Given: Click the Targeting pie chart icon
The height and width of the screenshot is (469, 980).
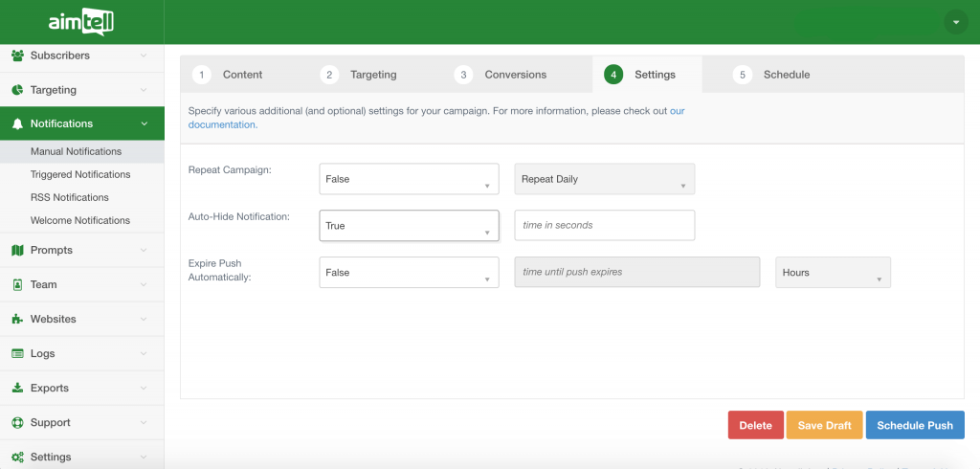Looking at the screenshot, I should (17, 90).
